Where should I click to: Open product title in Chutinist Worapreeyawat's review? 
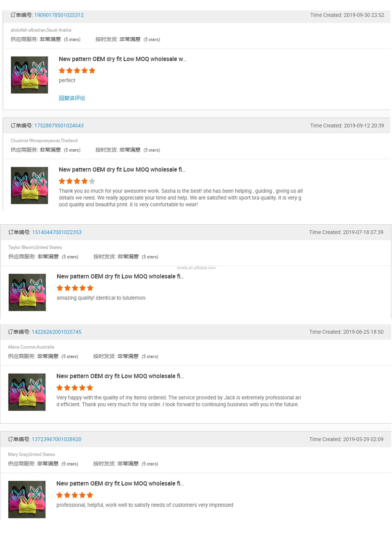tap(122, 169)
